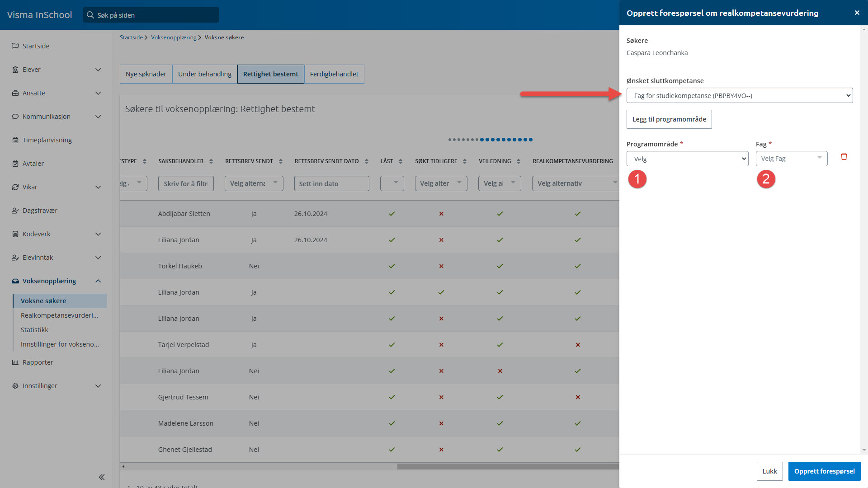Image resolution: width=868 pixels, height=488 pixels.
Task: Open Realkompetansevurdering submenu item
Action: point(60,315)
